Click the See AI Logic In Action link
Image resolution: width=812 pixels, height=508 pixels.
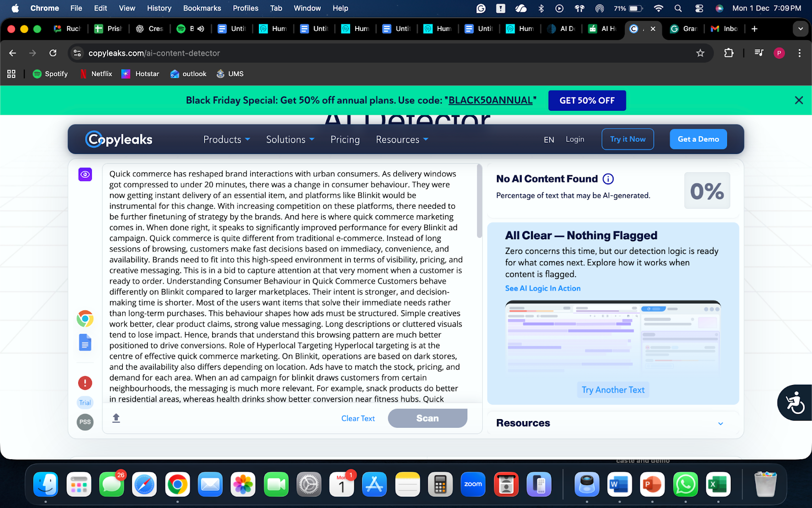point(543,289)
